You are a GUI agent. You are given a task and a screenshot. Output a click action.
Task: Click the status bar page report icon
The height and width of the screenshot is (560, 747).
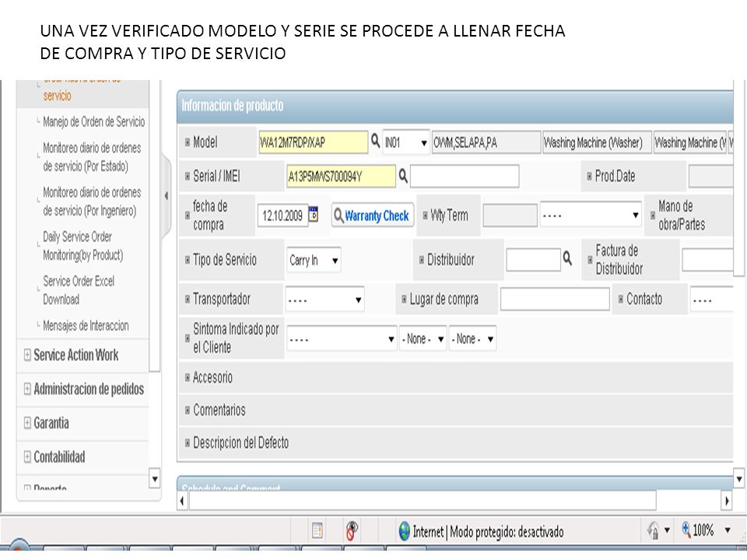(317, 530)
